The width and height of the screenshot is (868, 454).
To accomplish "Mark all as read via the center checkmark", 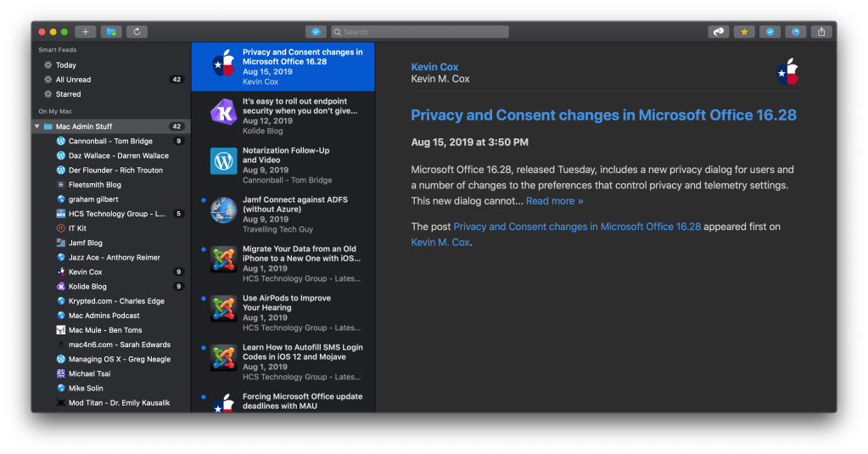I will [316, 32].
